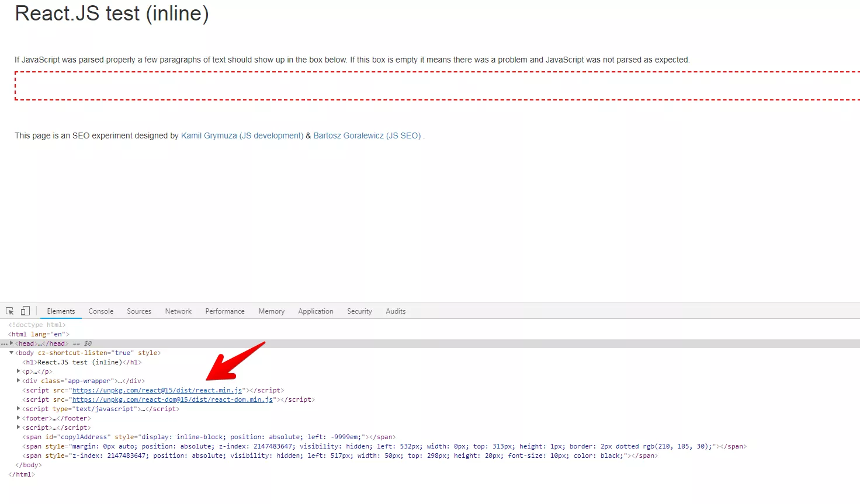Viewport: 860px width, 504px height.
Task: Follow the Kamil Grymuza (JS development) link
Action: (x=242, y=135)
